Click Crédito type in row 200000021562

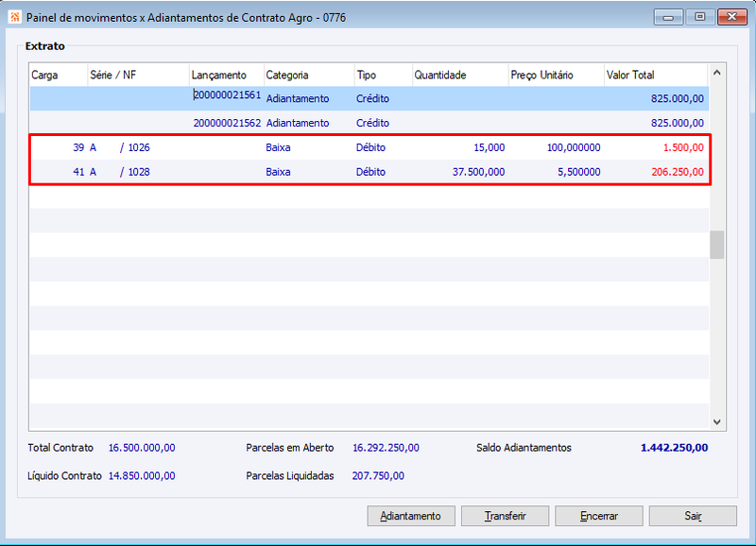pos(372,123)
